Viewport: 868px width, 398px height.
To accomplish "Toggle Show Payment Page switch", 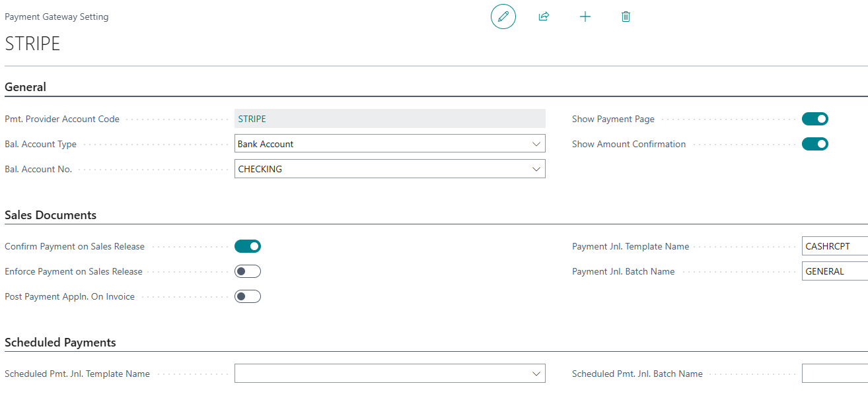I will [x=814, y=119].
